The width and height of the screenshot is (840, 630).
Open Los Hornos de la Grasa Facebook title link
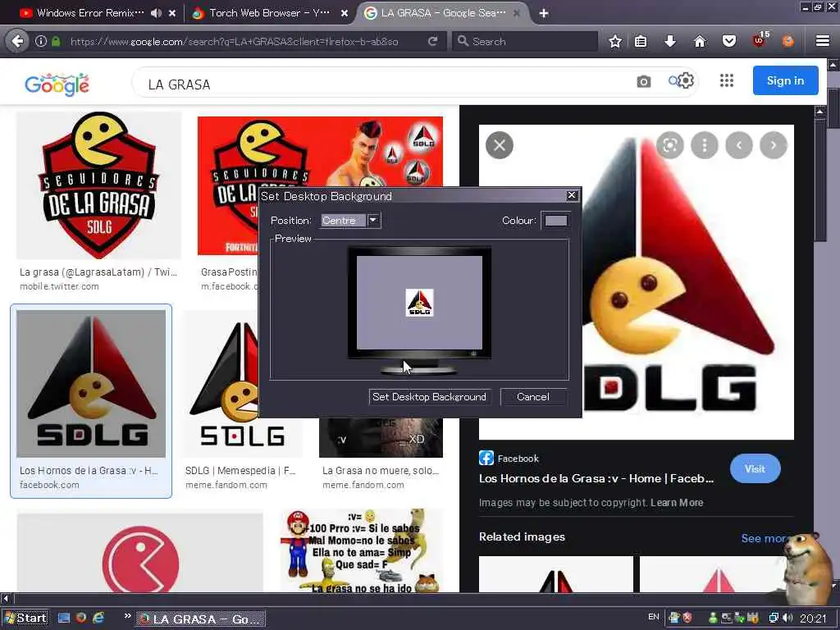pyautogui.click(x=596, y=478)
